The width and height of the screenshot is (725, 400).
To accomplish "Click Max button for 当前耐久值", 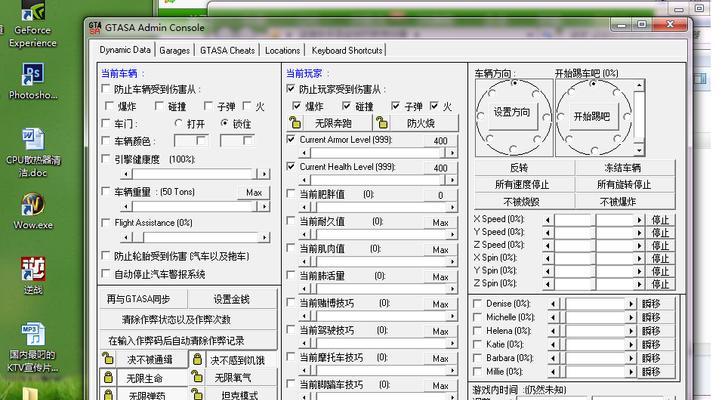I will [x=440, y=223].
